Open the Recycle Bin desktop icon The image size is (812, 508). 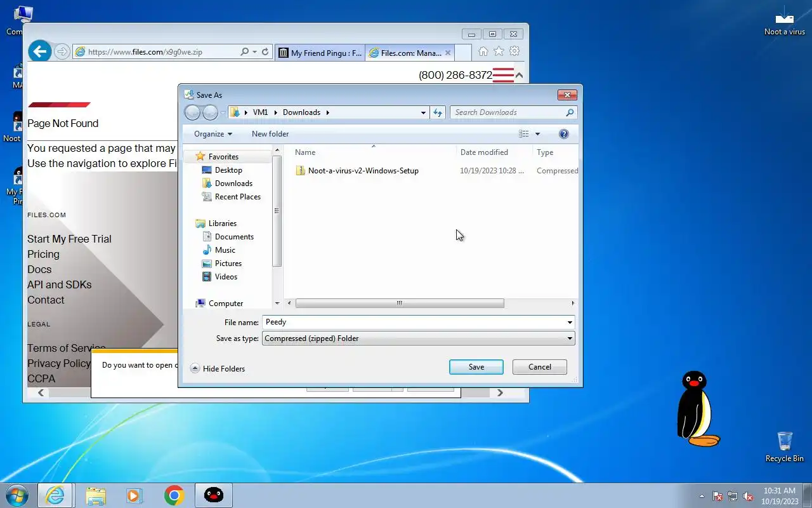coord(785,446)
